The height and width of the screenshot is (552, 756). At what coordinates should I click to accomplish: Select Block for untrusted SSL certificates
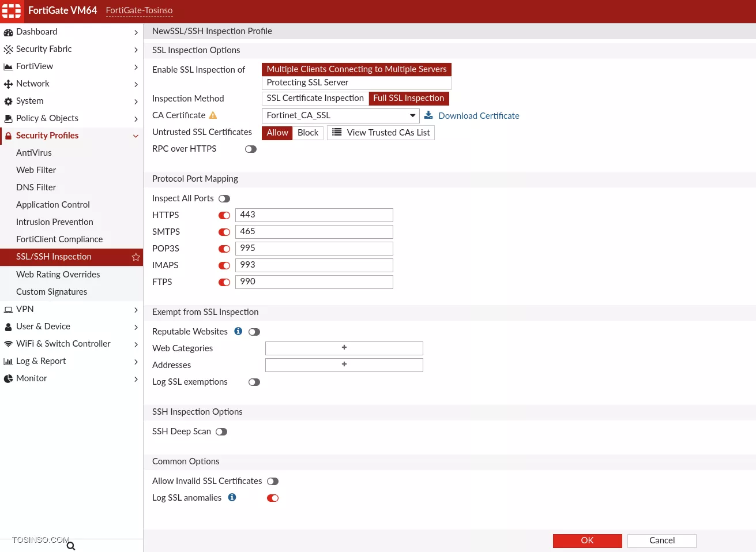tap(308, 133)
